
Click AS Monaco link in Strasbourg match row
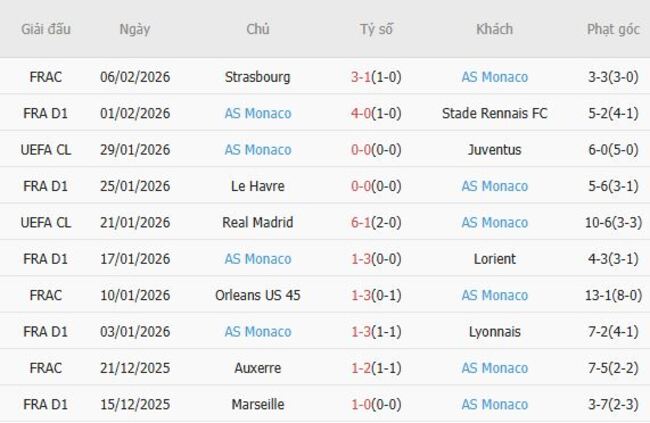tap(494, 77)
